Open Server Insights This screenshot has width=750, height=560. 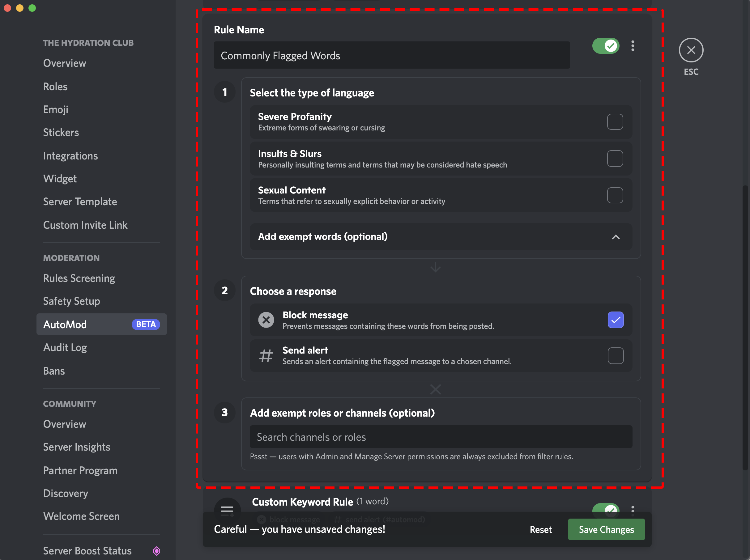click(x=77, y=447)
